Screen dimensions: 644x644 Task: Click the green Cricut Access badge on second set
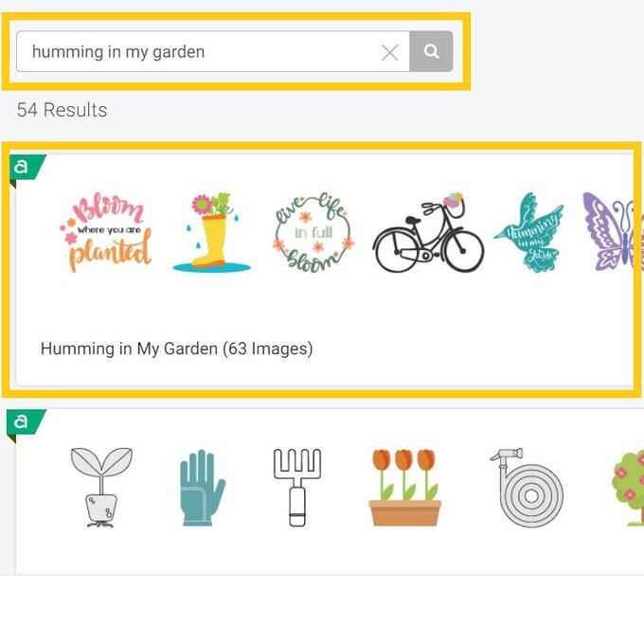(x=23, y=421)
